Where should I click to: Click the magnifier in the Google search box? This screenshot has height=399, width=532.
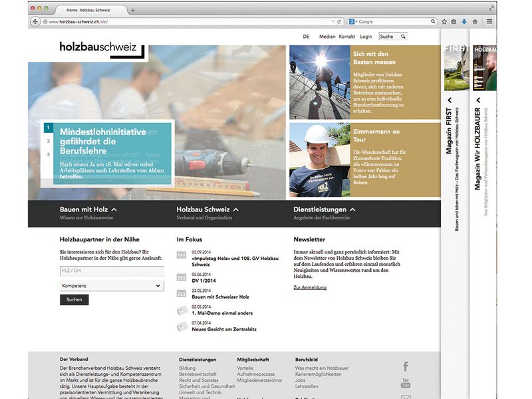(x=433, y=21)
